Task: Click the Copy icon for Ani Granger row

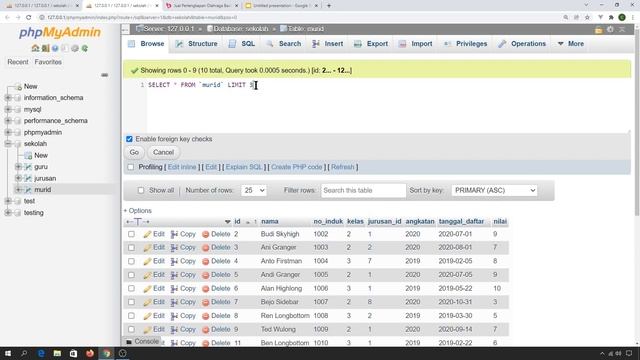Action: (x=174, y=248)
